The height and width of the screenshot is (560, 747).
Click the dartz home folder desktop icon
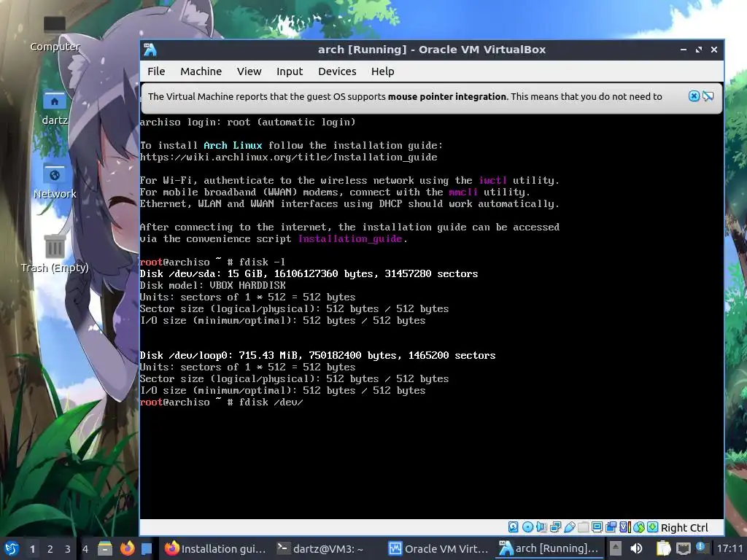tap(55, 108)
